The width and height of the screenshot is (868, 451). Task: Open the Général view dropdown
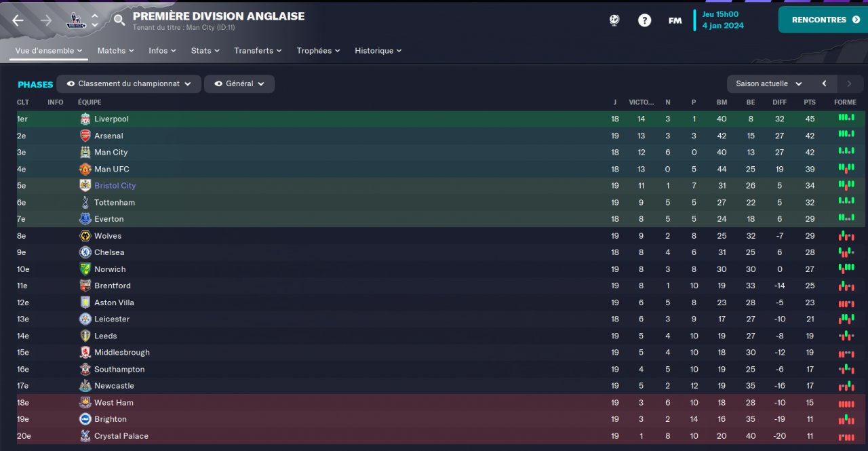[239, 84]
